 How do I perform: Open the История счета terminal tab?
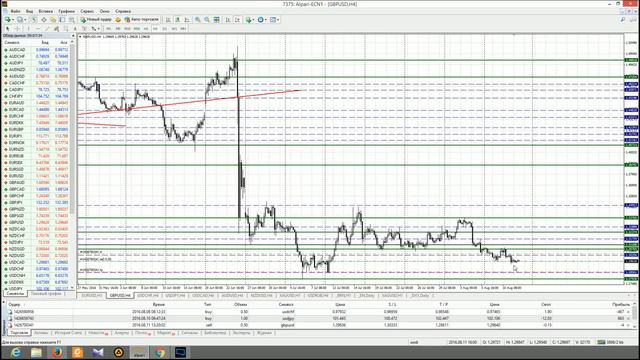pos(68,333)
